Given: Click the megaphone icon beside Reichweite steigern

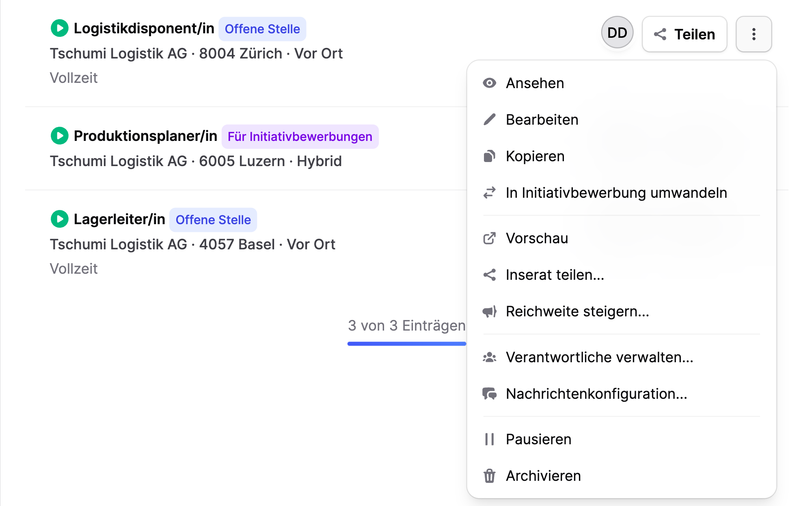Looking at the screenshot, I should pos(490,311).
